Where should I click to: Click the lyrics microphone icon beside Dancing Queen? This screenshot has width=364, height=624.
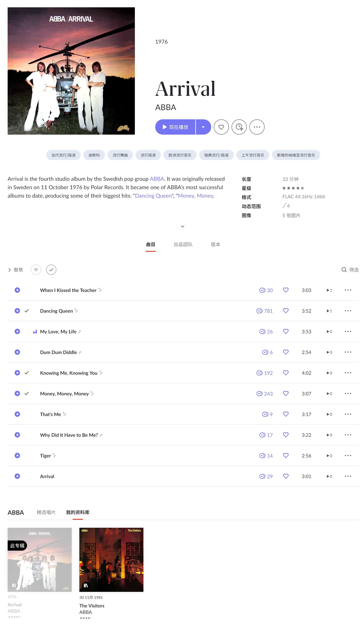pos(76,310)
